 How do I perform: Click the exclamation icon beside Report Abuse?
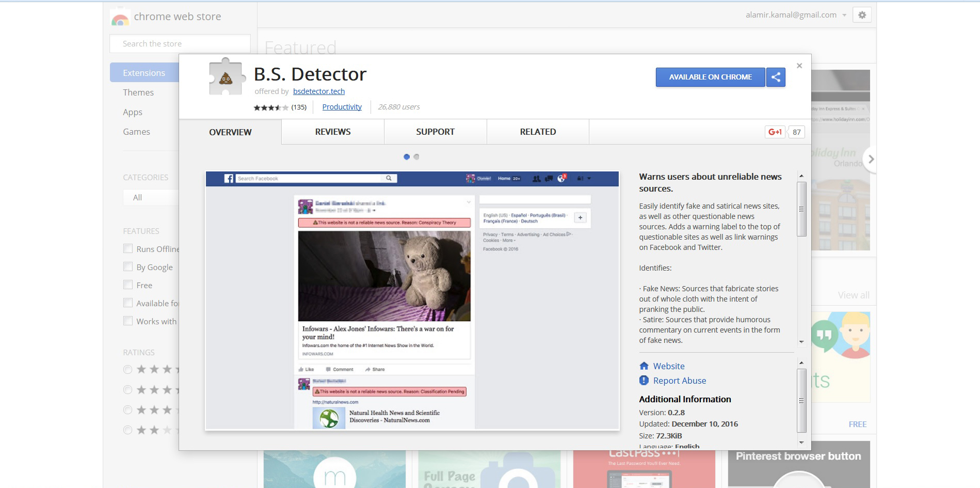coord(644,380)
